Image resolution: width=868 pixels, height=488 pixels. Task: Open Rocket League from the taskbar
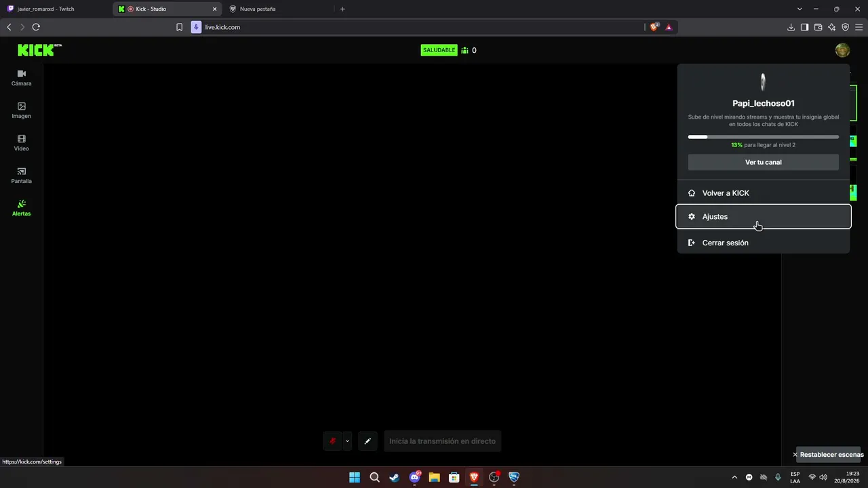[514, 477]
